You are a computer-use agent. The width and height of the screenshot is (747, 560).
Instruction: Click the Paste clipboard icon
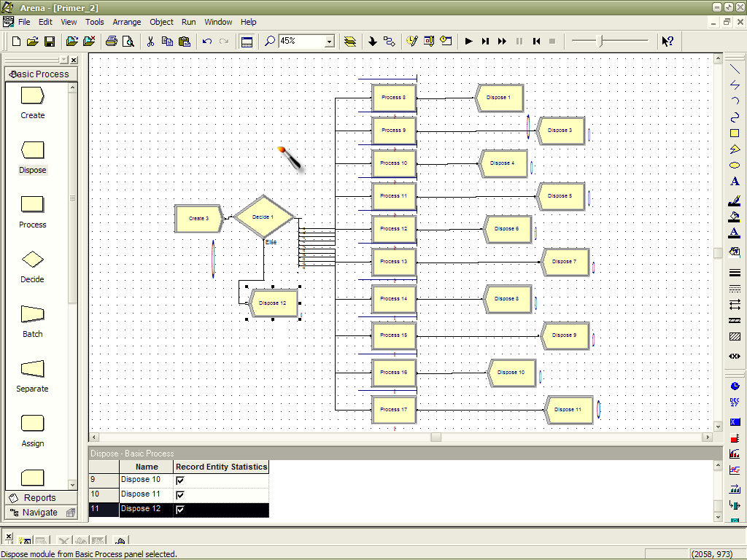185,42
